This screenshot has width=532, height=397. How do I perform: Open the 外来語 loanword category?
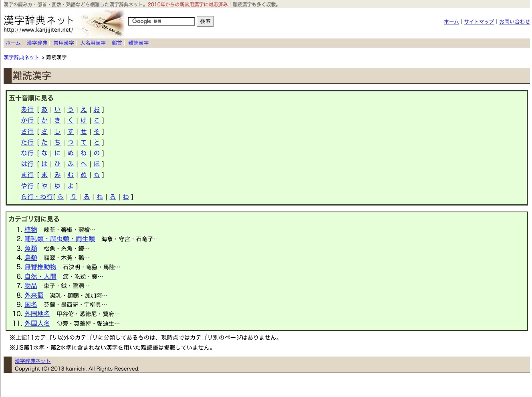pyautogui.click(x=34, y=295)
